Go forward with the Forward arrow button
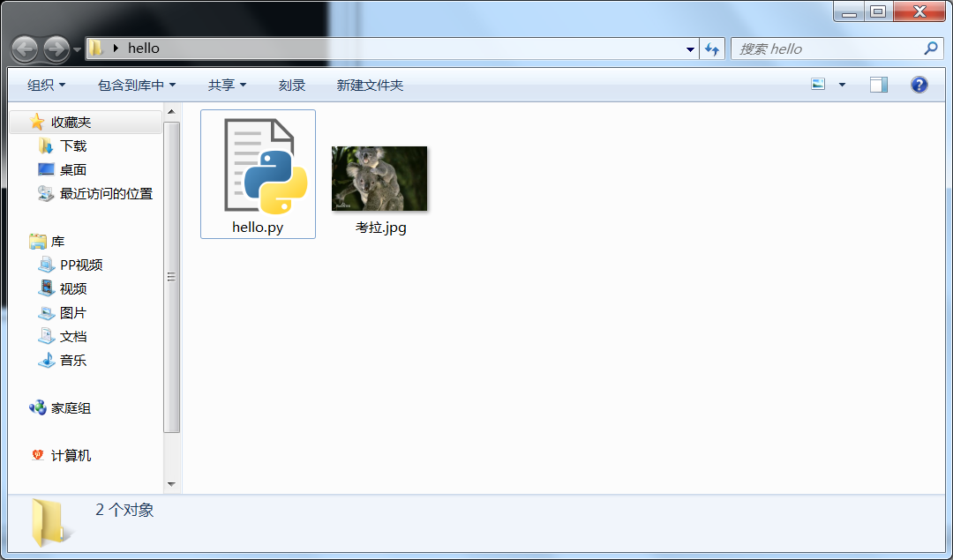 click(56, 49)
